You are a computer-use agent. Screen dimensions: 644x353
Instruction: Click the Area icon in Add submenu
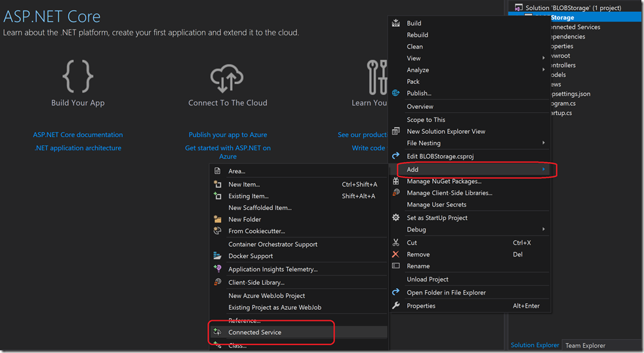pyautogui.click(x=218, y=171)
